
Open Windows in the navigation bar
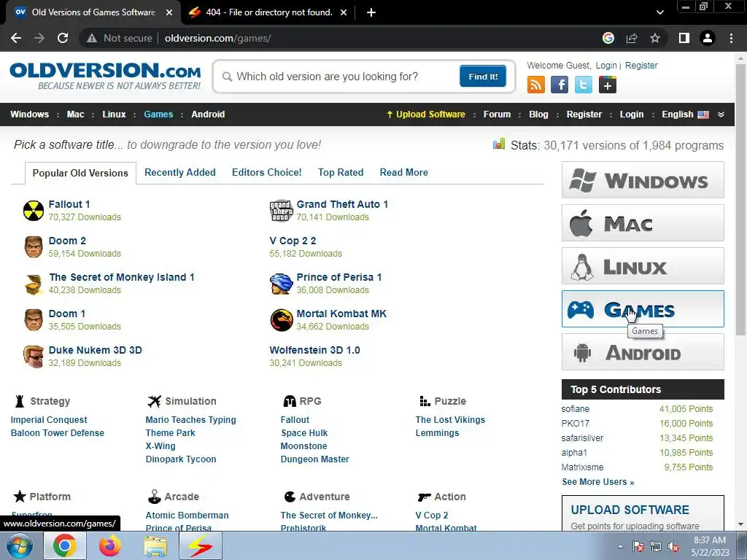point(29,114)
